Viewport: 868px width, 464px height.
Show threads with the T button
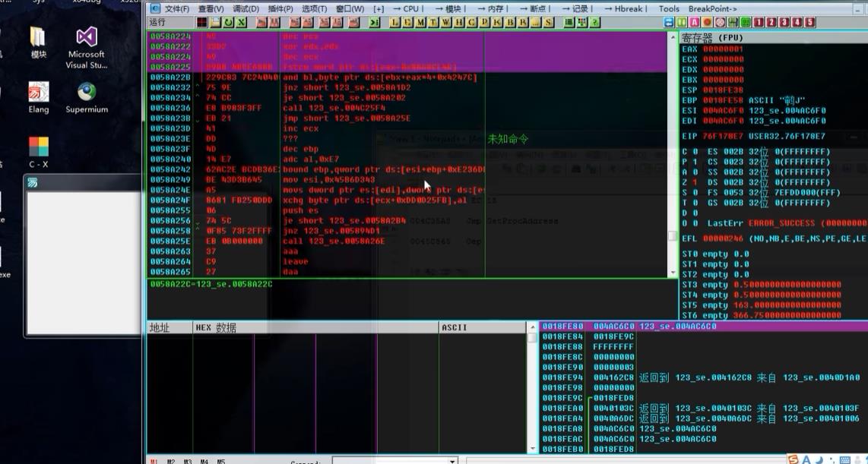point(433,22)
